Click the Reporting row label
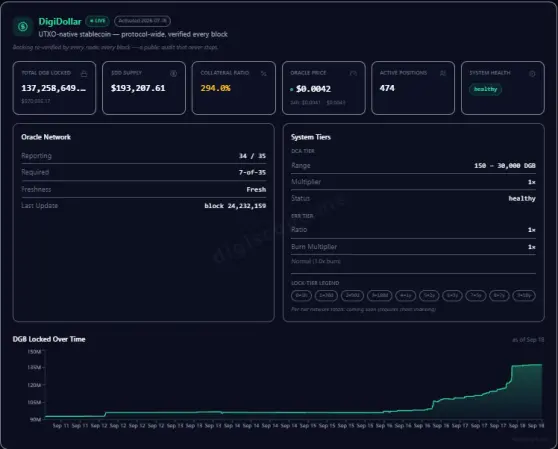 click(x=36, y=156)
